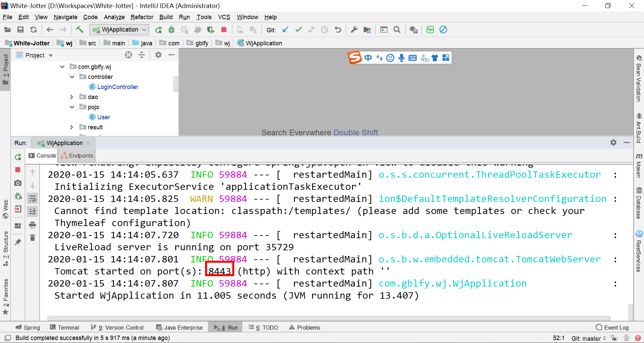644x343 pixels.
Task: Collapse the pojo folder
Action: pyautogui.click(x=72, y=107)
